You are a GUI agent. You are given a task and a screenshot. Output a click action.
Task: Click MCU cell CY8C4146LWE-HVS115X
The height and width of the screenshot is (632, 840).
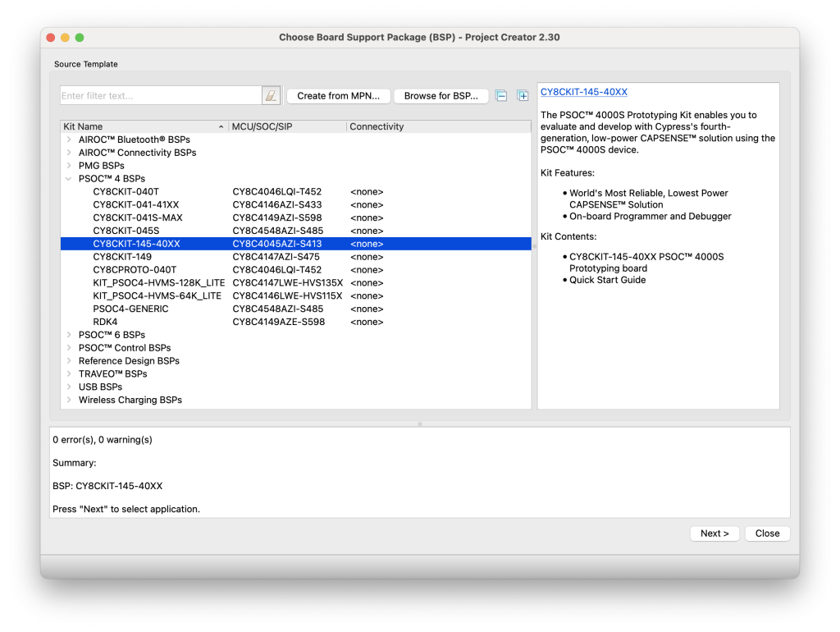click(x=287, y=296)
